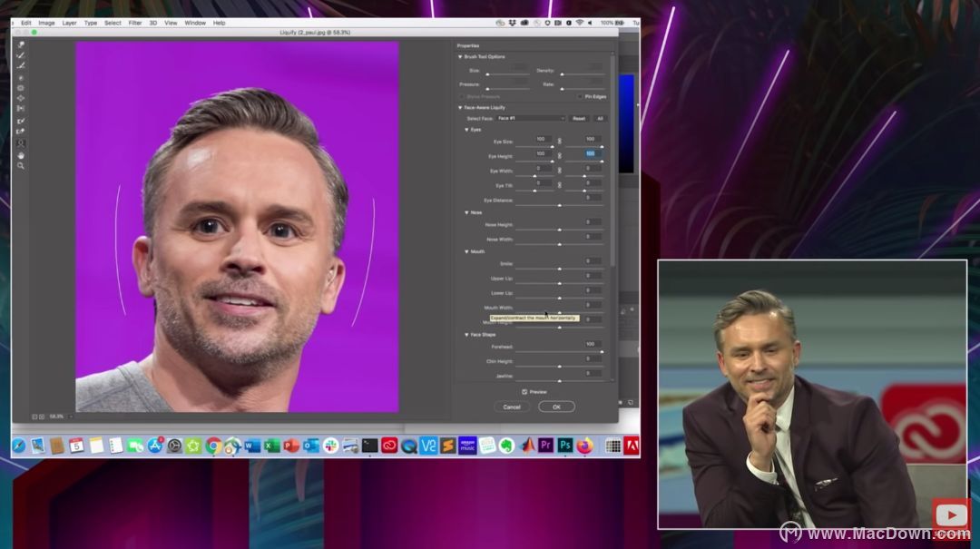980x549 pixels.
Task: Open Terminal from the Dock
Action: click(x=370, y=446)
